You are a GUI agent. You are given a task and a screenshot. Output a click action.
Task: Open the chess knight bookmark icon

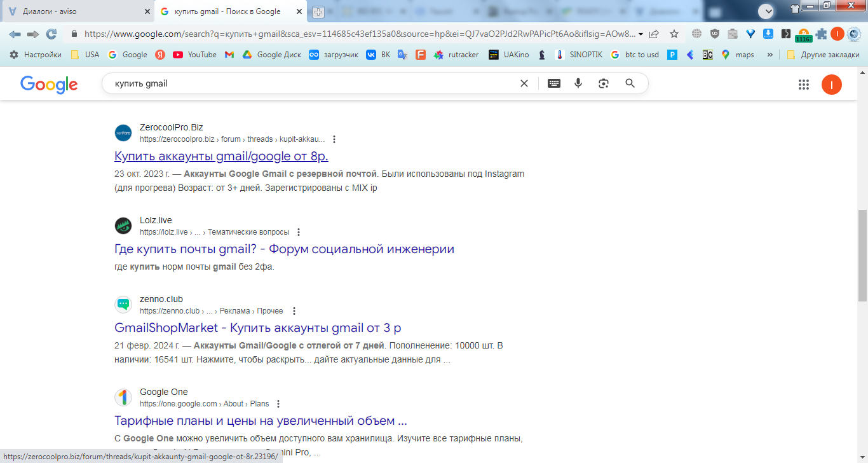542,55
